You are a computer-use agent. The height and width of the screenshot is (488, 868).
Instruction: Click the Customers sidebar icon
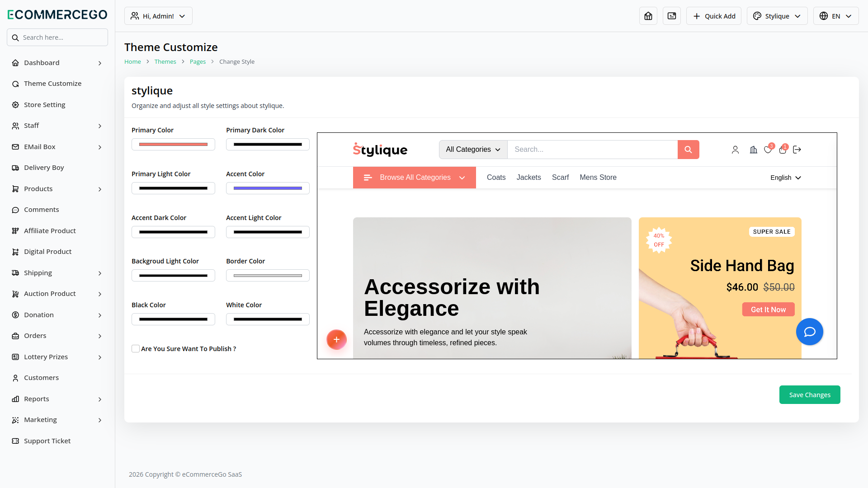pyautogui.click(x=15, y=378)
